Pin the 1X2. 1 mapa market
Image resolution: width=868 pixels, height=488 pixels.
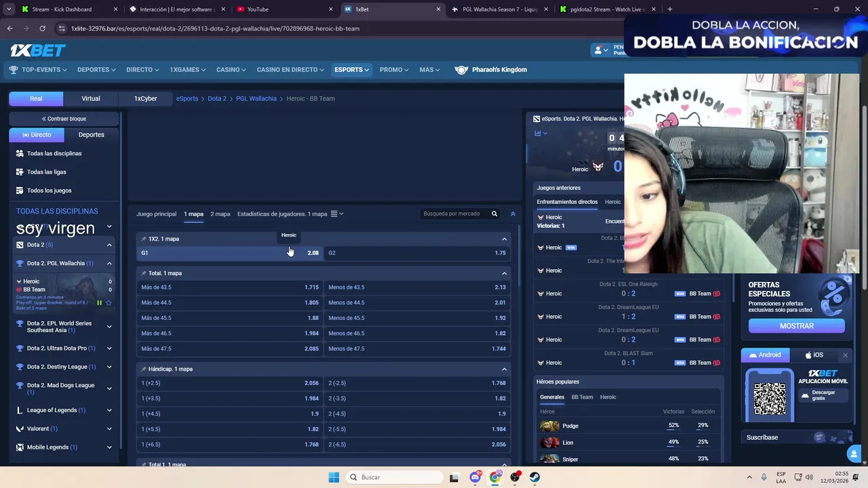click(x=143, y=239)
